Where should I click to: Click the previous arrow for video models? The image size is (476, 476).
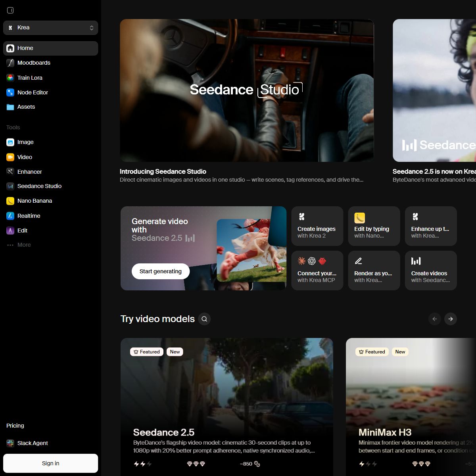(x=435, y=319)
